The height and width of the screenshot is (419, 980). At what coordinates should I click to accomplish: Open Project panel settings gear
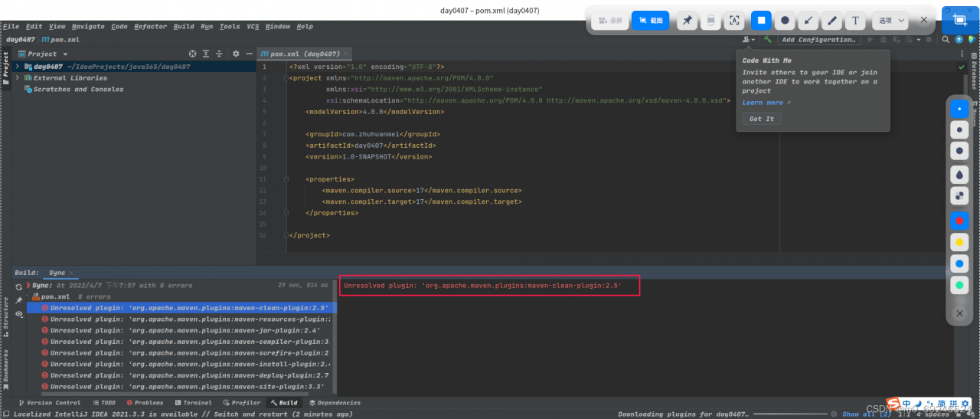[x=236, y=54]
